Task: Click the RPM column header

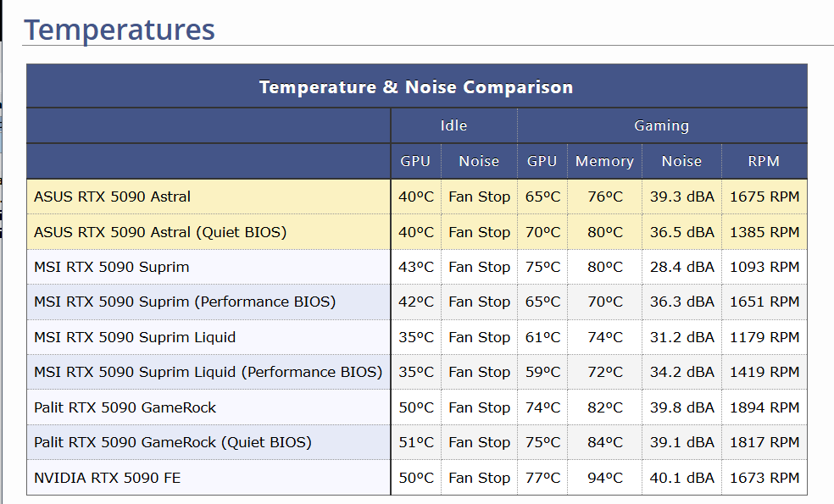Action: click(x=764, y=161)
